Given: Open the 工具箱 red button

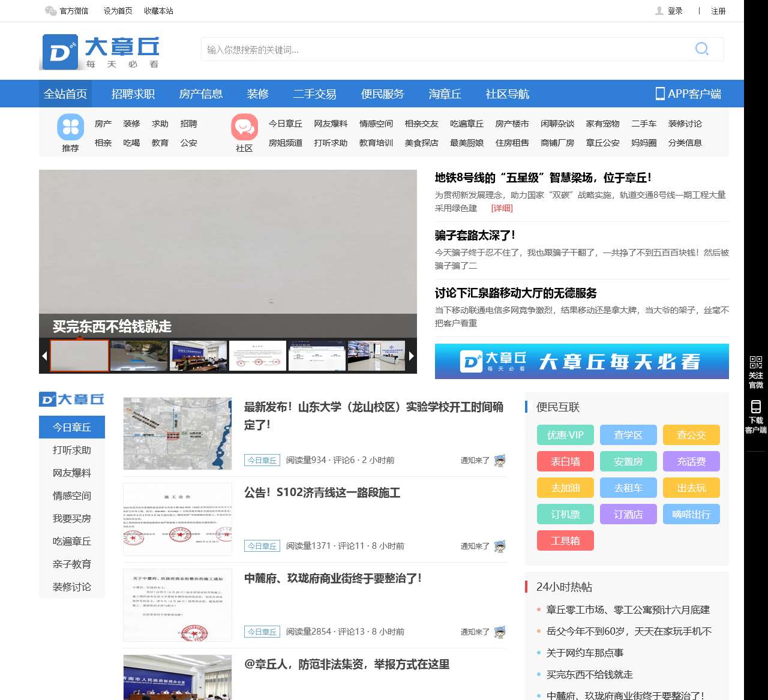Looking at the screenshot, I should pyautogui.click(x=565, y=540).
